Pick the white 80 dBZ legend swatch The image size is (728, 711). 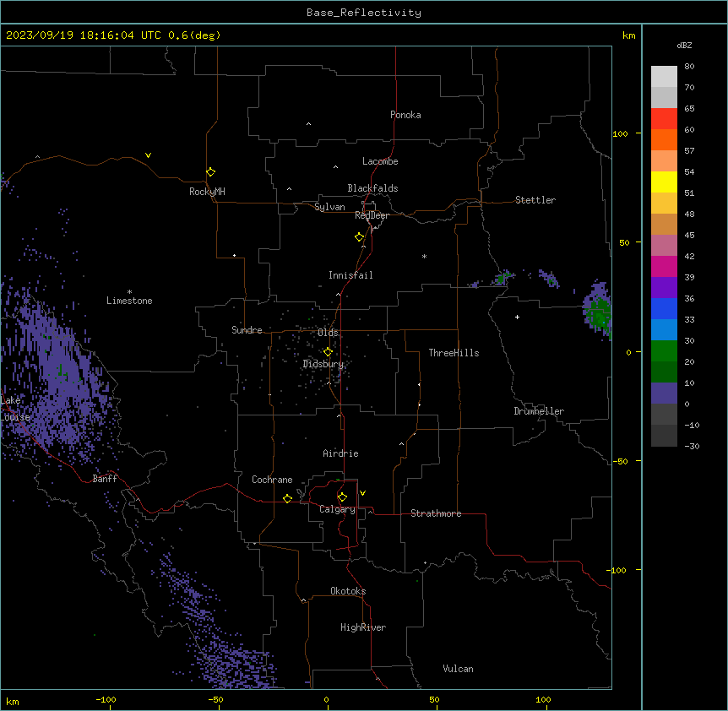(x=664, y=77)
